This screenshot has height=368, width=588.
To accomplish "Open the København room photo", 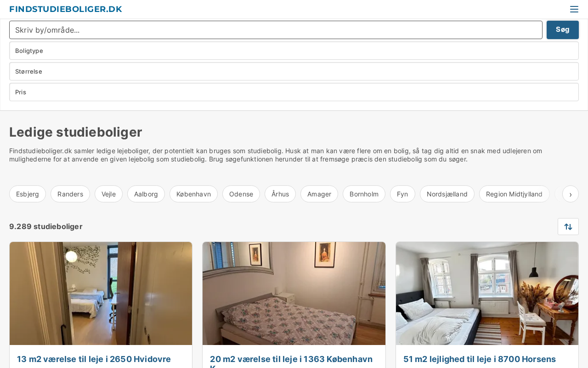I will pos(294,293).
